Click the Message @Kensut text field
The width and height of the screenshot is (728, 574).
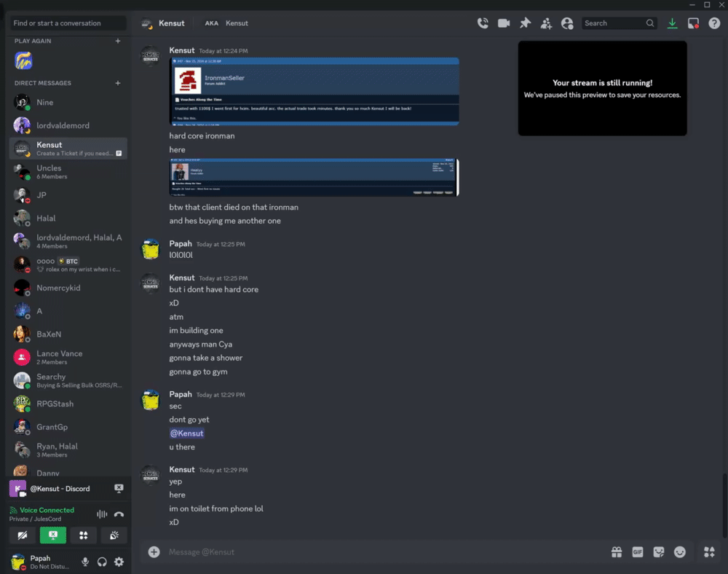point(385,551)
